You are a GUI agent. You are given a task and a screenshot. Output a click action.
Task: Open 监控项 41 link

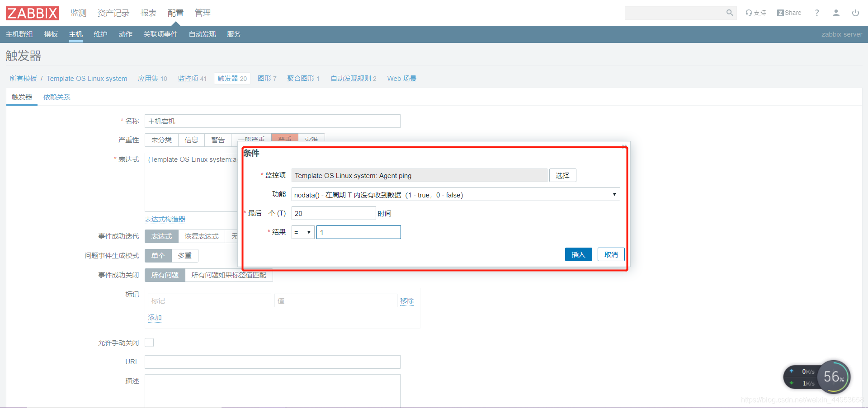click(192, 79)
